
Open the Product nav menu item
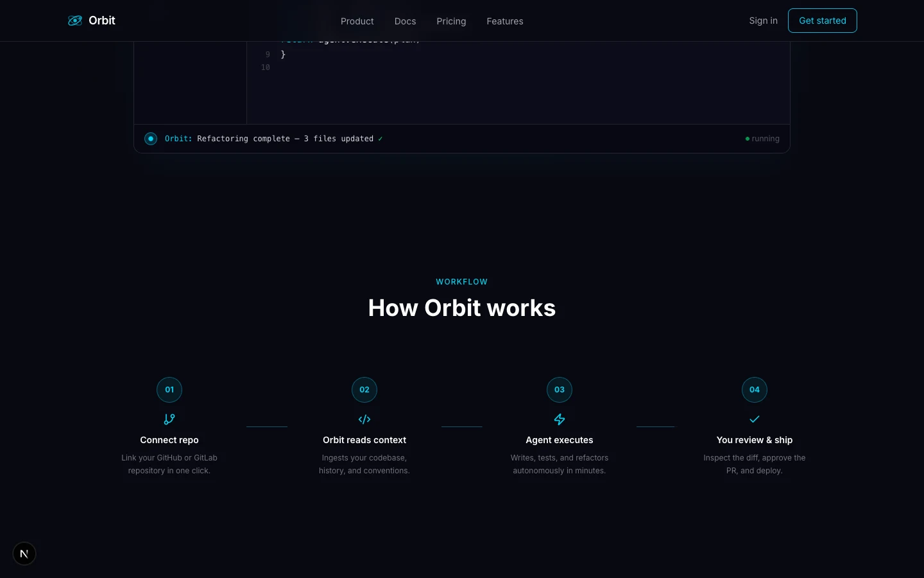pos(357,21)
